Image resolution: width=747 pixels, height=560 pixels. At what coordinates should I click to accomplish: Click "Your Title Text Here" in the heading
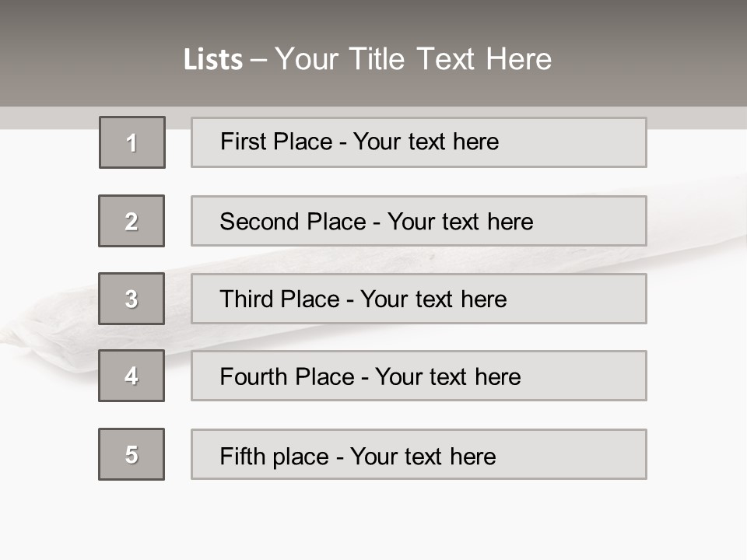(x=413, y=59)
